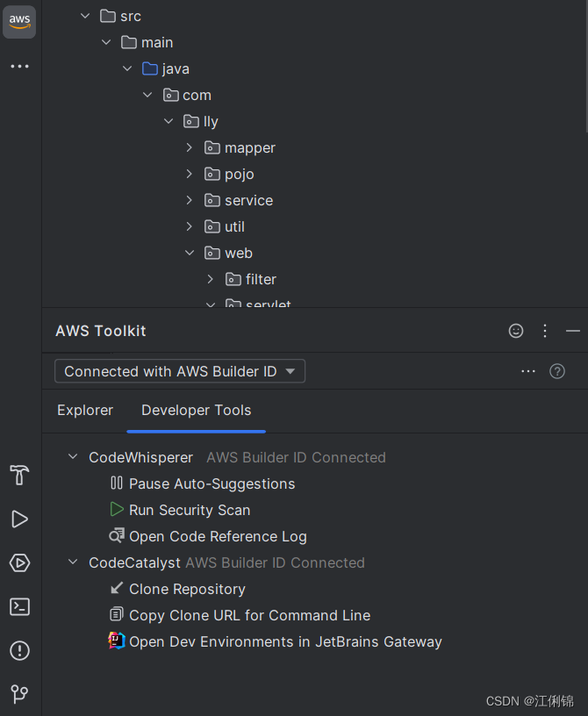Collapse the CodeWhisperer node
588x716 pixels.
pyautogui.click(x=73, y=456)
